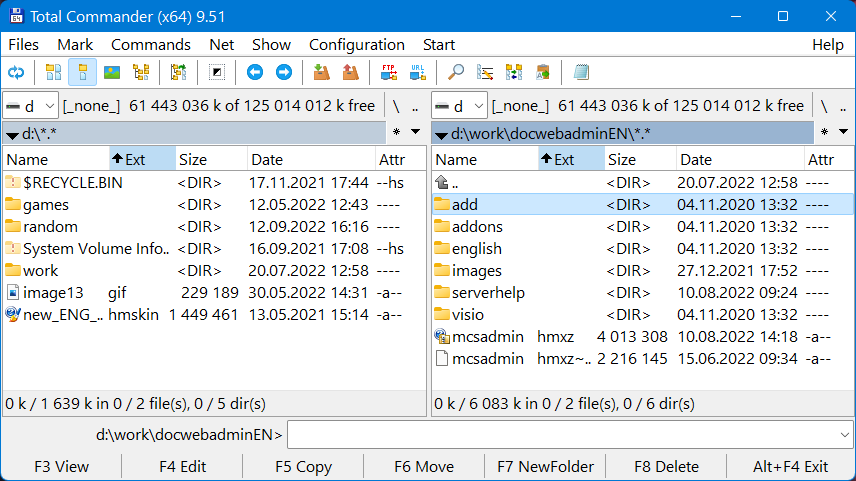Screen dimensions: 856x481
Task: Select the serverhelp folder
Action: tap(643, 293)
